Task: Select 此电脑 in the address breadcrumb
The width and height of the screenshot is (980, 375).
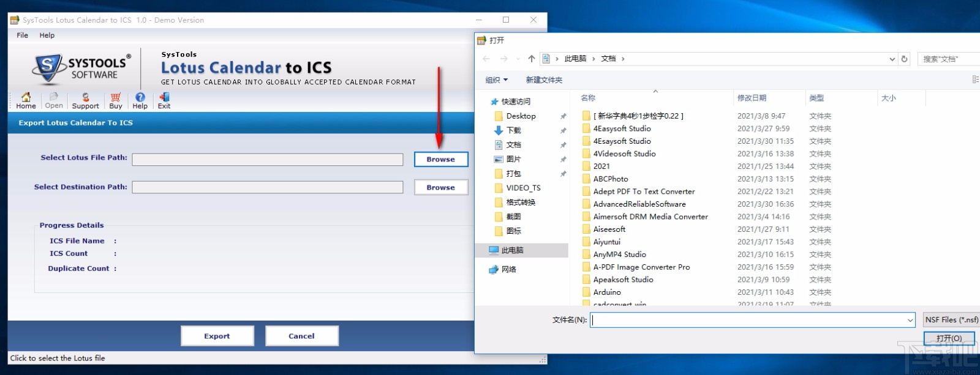Action: pyautogui.click(x=575, y=59)
